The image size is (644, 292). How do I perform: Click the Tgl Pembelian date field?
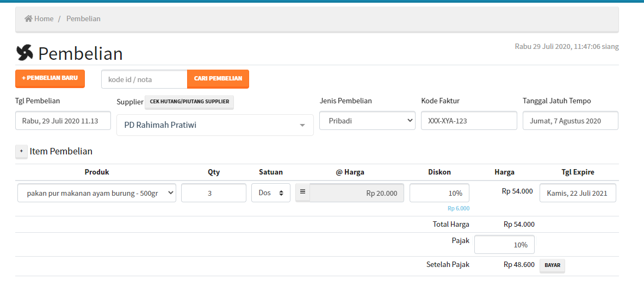(x=63, y=121)
